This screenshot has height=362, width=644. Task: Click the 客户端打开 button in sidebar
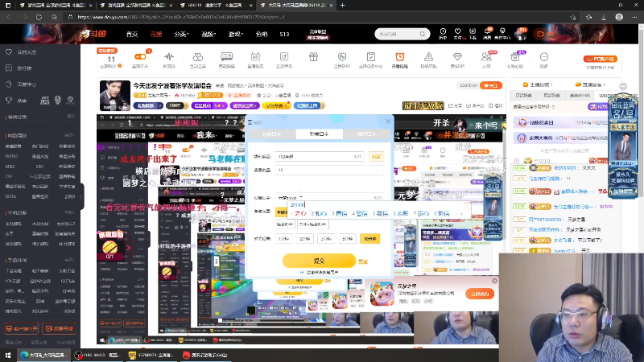point(22,328)
